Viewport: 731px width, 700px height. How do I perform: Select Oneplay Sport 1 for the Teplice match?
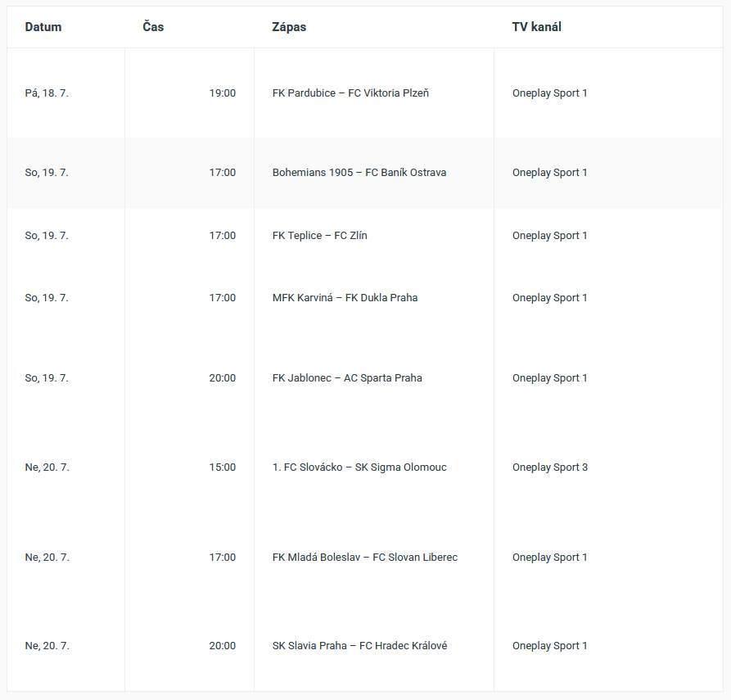click(549, 236)
